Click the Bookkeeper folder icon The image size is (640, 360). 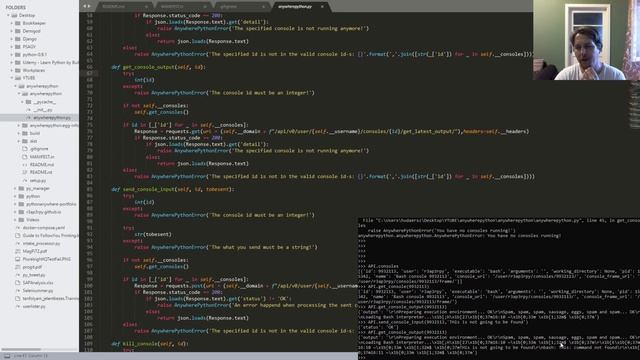(x=18, y=23)
